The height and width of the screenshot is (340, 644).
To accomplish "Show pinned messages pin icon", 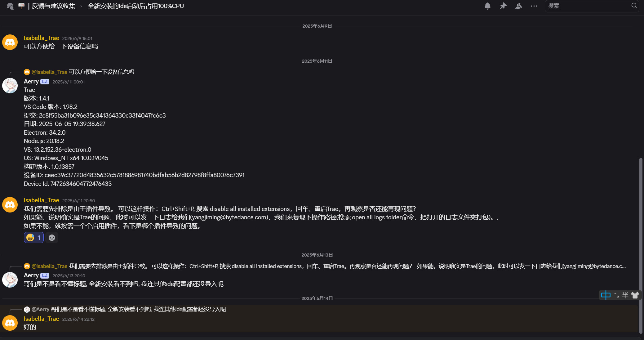I will point(503,6).
